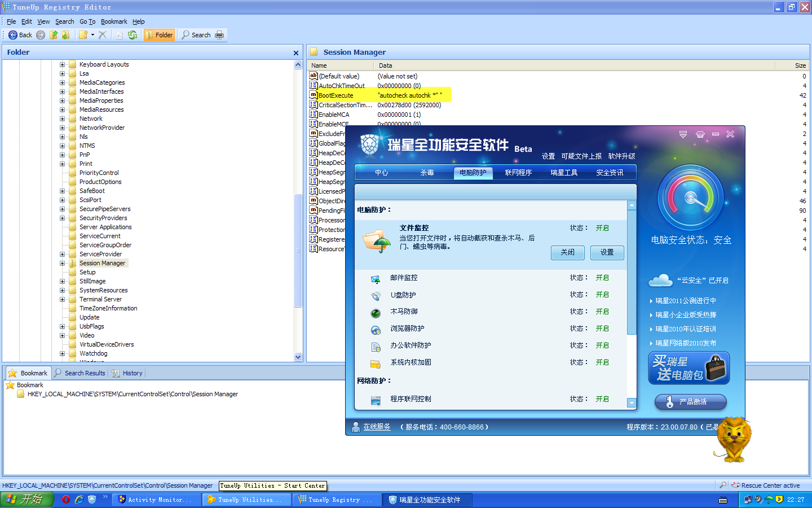Click the dropdown menu icon in Rising title bar

coord(683,134)
